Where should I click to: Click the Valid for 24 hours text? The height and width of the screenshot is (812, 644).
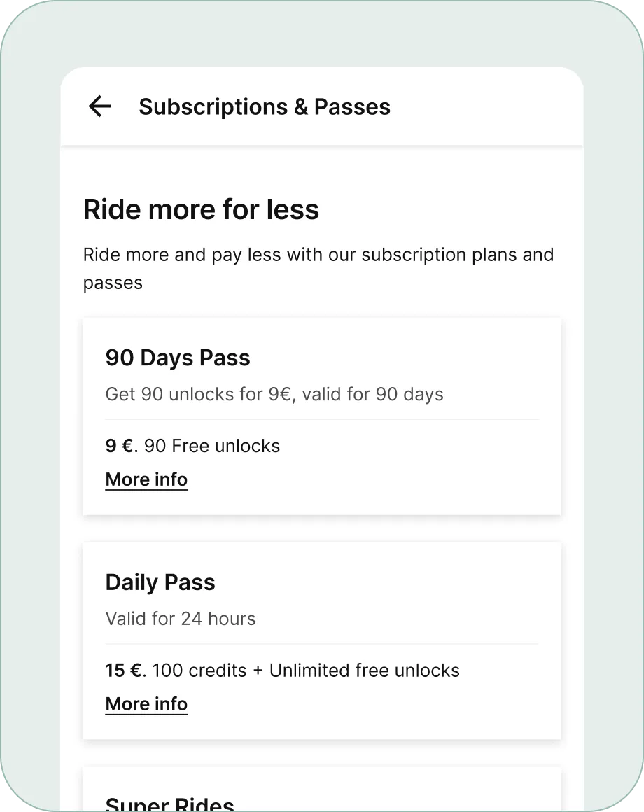(x=181, y=619)
